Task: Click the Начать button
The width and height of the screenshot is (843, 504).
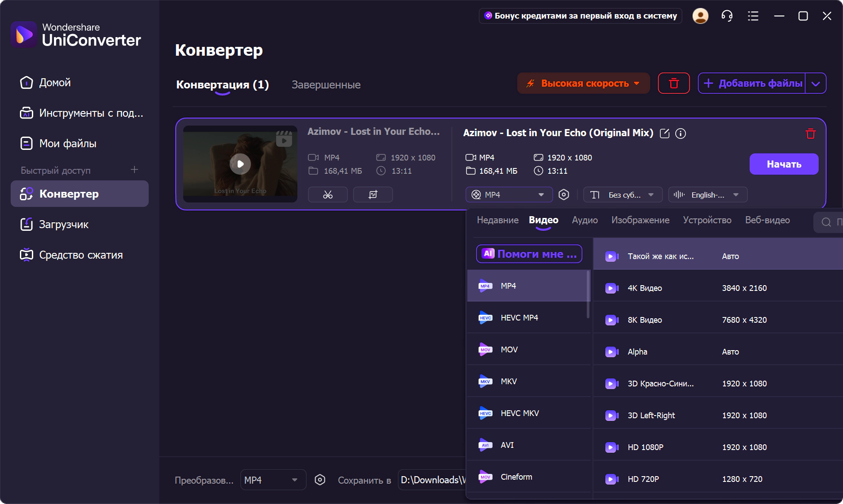Action: (x=784, y=164)
